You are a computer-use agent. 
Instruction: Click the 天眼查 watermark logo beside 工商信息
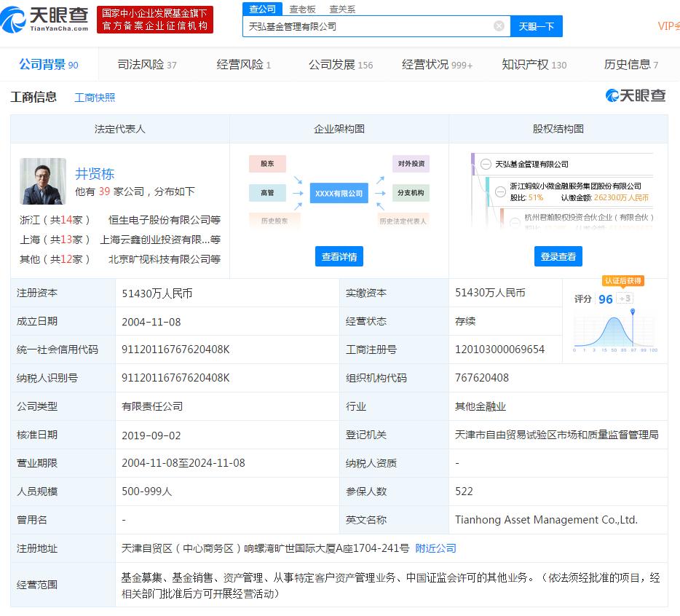click(635, 96)
